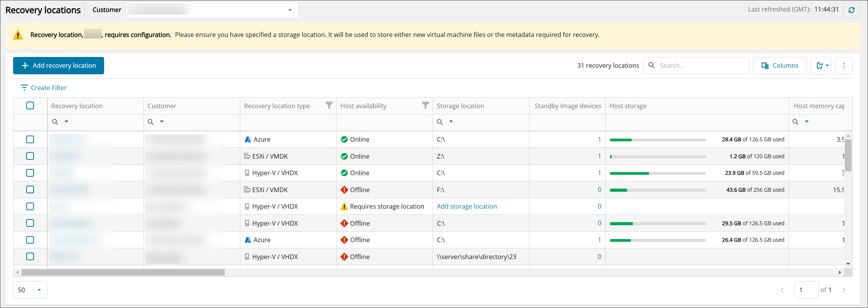The height and width of the screenshot is (308, 868).
Task: Click the Recovery location type filter funnel
Action: point(329,105)
